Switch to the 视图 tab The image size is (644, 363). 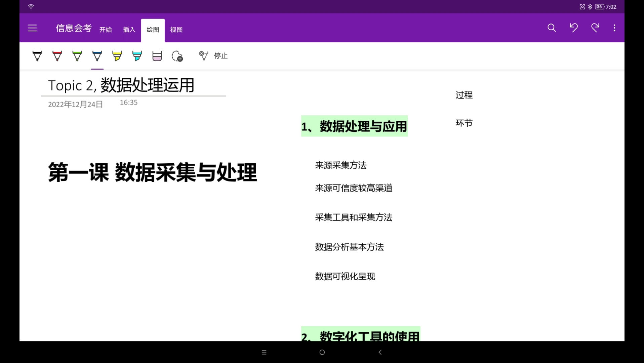pyautogui.click(x=176, y=30)
